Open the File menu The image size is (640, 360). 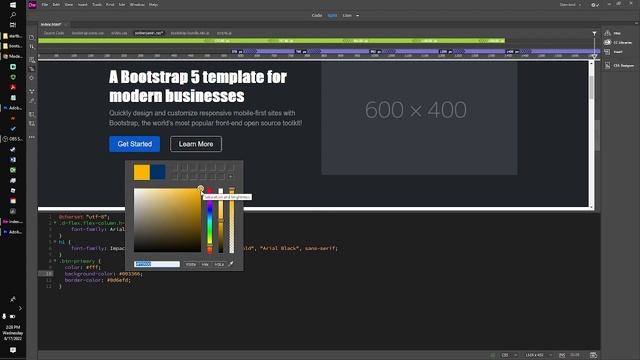point(45,5)
